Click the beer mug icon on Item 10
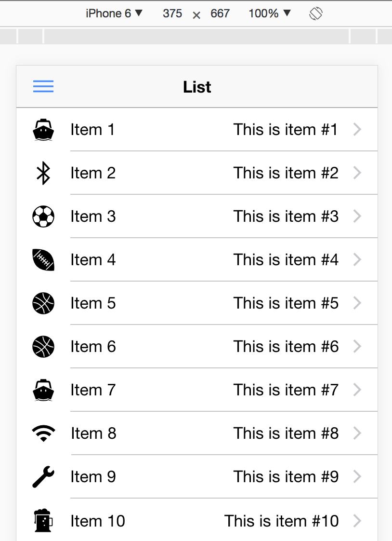The height and width of the screenshot is (541, 392). (43, 520)
